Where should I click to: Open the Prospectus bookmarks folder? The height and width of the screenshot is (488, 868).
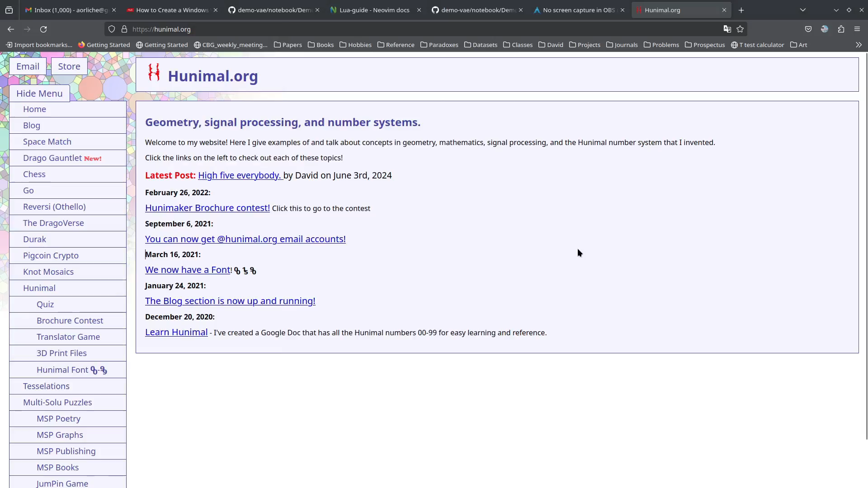pyautogui.click(x=705, y=45)
